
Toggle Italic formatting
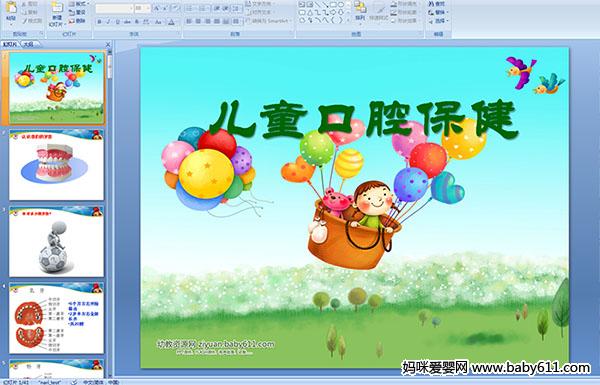[108, 22]
